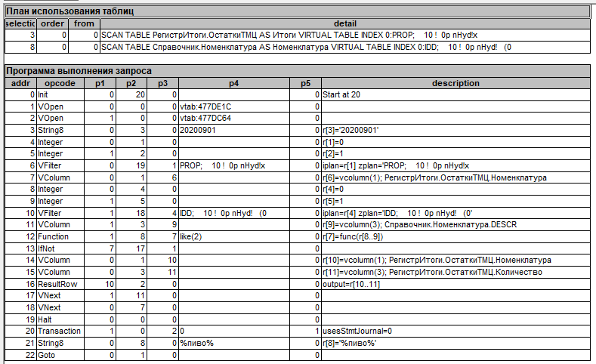Select the 'IfNot' opcode cell
This screenshot has height=364, width=596.
click(60, 248)
